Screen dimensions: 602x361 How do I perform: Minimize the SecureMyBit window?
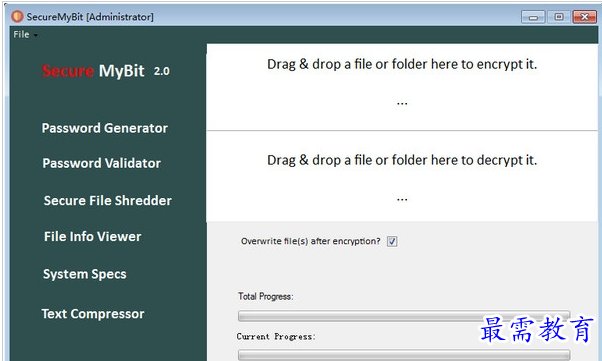533,17
